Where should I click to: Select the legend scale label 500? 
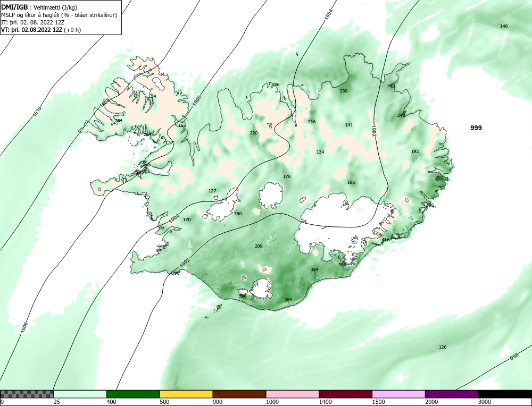point(164,402)
